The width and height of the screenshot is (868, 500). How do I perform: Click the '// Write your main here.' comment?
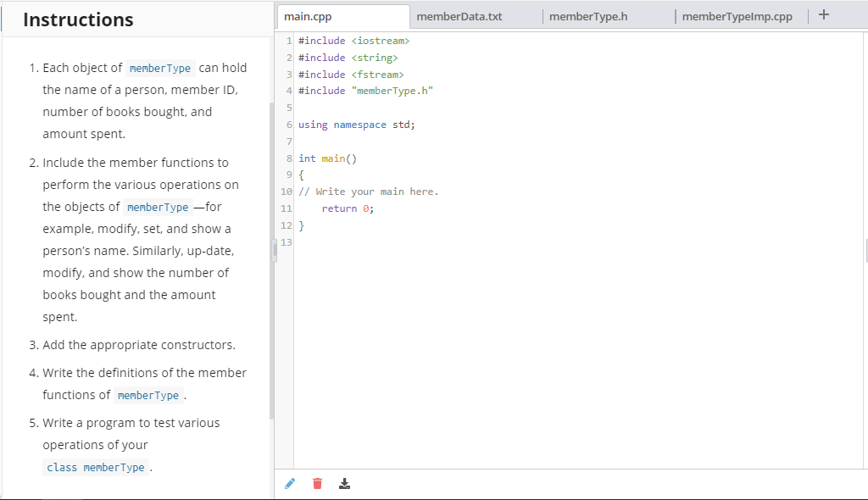[368, 192]
